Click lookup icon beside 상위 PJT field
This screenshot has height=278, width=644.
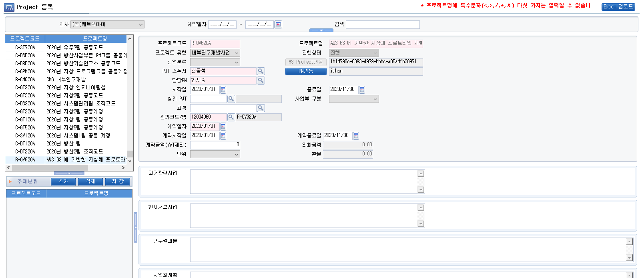pos(231,99)
